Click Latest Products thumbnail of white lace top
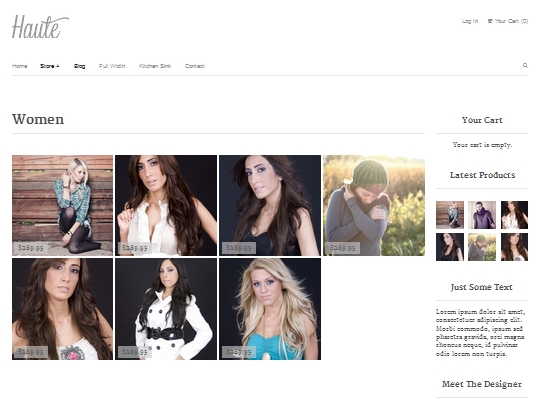This screenshot has width=540, height=400. pos(514,215)
